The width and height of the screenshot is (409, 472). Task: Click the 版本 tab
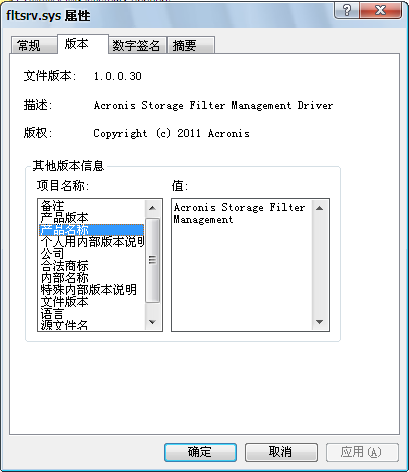[x=83, y=44]
